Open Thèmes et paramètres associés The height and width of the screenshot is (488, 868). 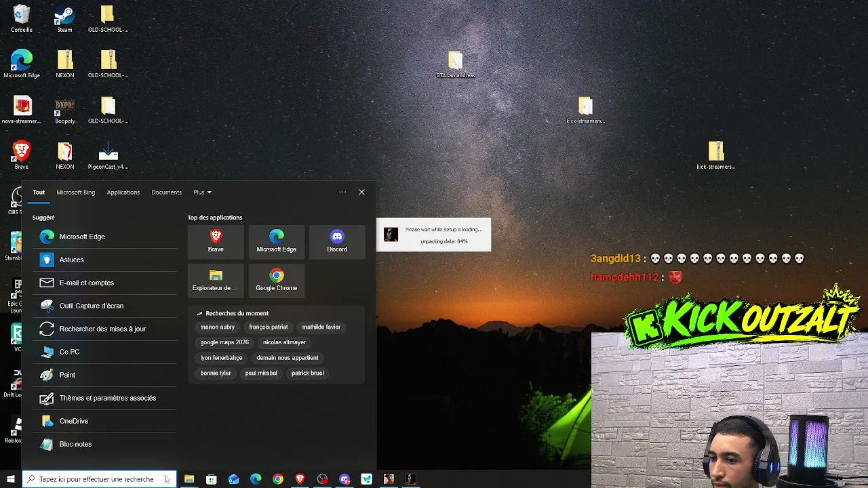tap(104, 398)
